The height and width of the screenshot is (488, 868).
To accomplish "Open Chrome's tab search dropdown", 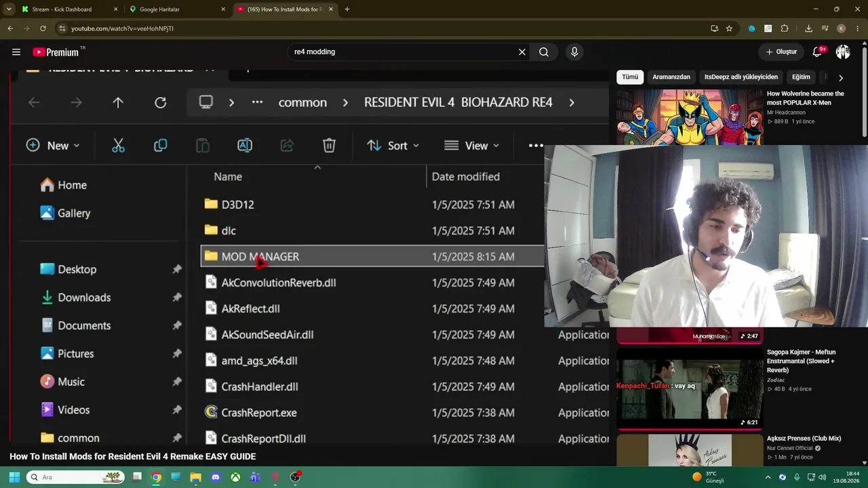I will (9, 9).
